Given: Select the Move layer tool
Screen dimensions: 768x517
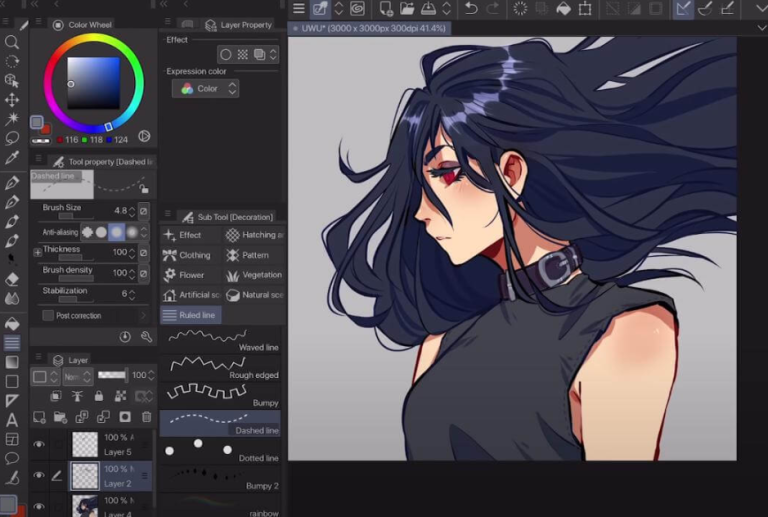Looking at the screenshot, I should pos(12,100).
